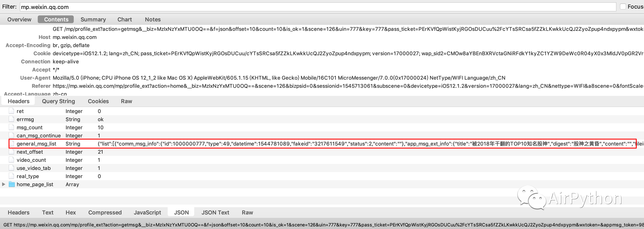The width and height of the screenshot is (644, 229).
Task: Open the Notes tab
Action: (x=153, y=19)
